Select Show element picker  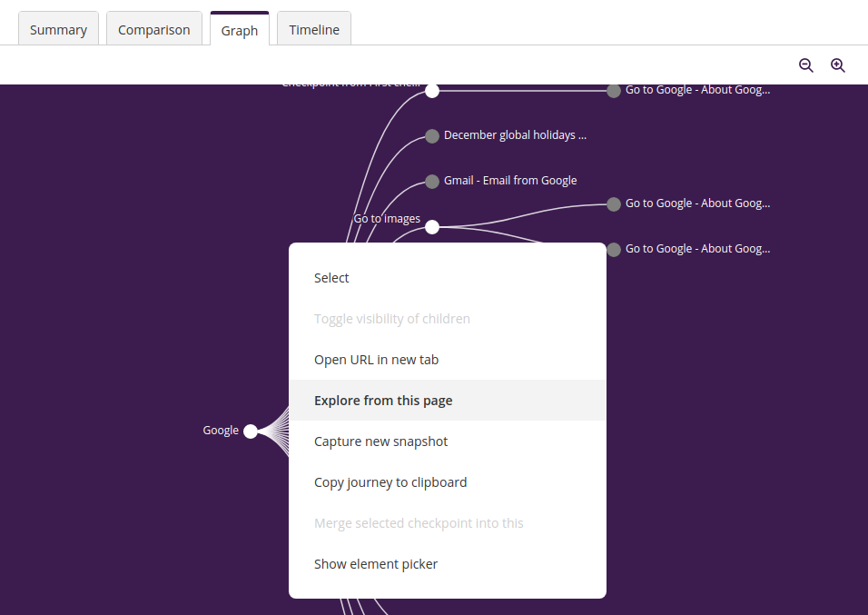448,564
